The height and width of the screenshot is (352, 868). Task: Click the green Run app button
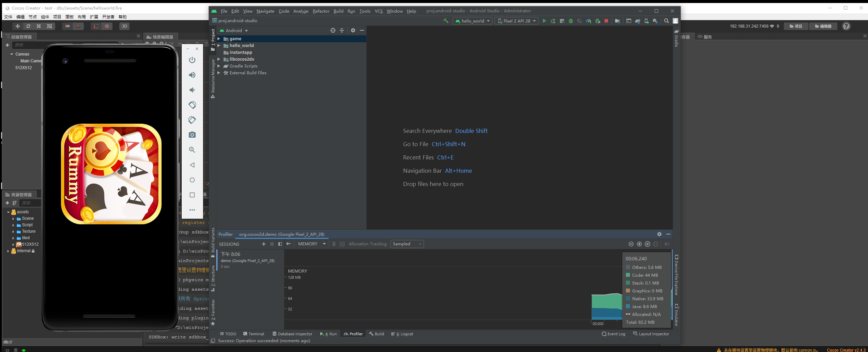click(544, 21)
